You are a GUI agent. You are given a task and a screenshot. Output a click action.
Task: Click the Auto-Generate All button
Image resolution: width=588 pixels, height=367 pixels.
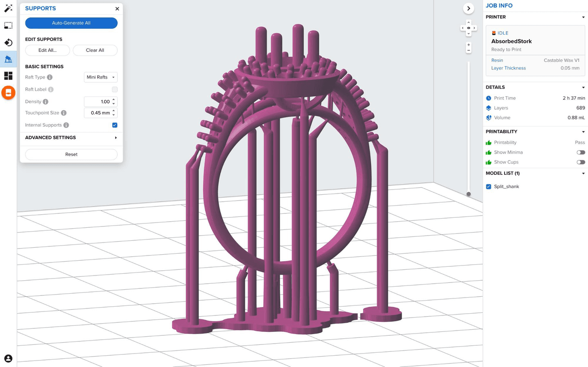pyautogui.click(x=71, y=23)
